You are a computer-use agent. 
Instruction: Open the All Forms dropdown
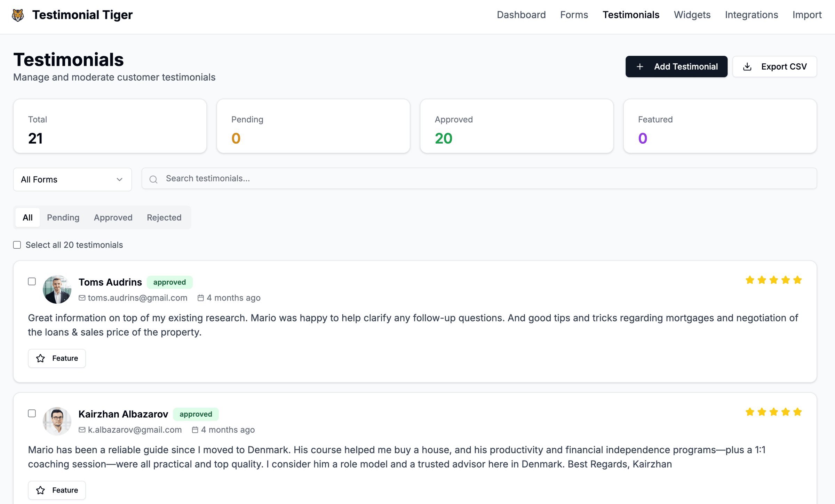[x=72, y=179]
